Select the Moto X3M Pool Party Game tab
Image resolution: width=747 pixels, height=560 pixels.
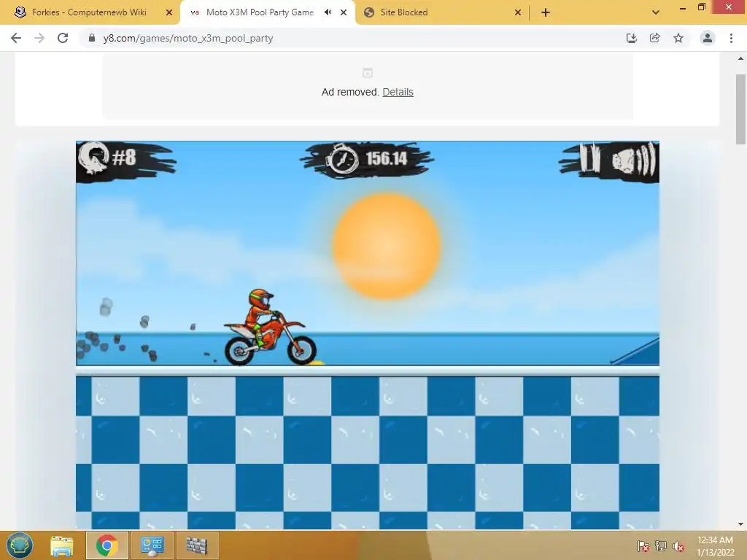pos(260,12)
